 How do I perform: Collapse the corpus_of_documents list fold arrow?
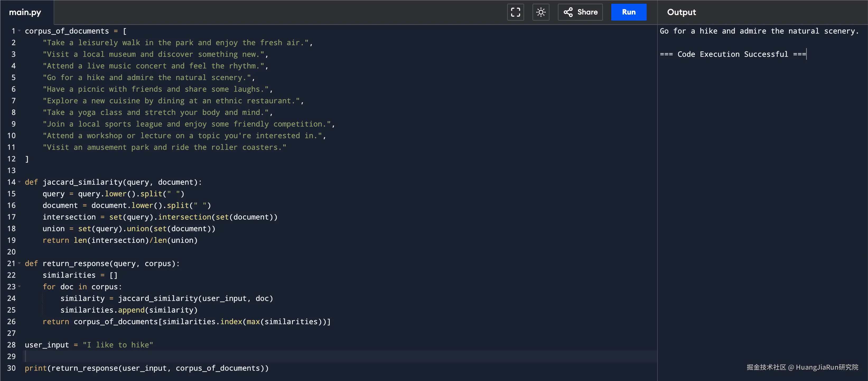point(20,31)
